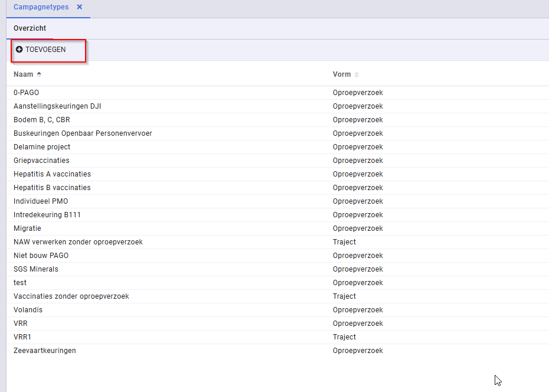The height and width of the screenshot is (392, 549).
Task: Open the Overzicht tab
Action: click(x=30, y=28)
